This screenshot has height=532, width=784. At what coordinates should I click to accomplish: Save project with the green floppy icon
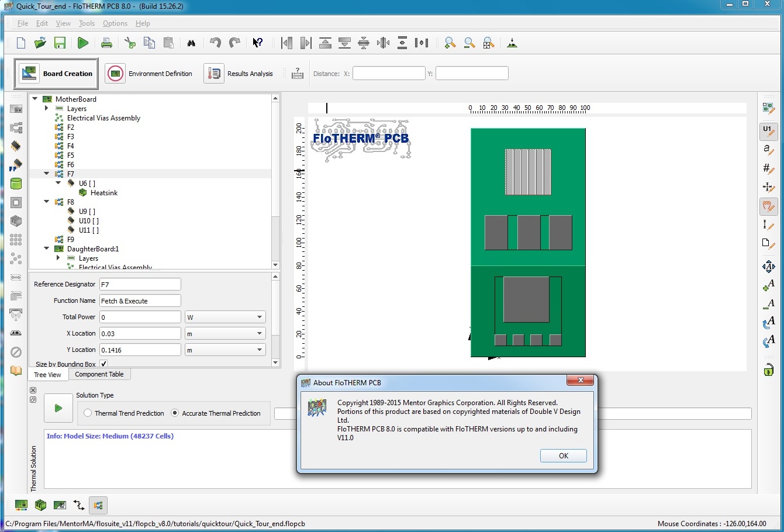coord(60,43)
